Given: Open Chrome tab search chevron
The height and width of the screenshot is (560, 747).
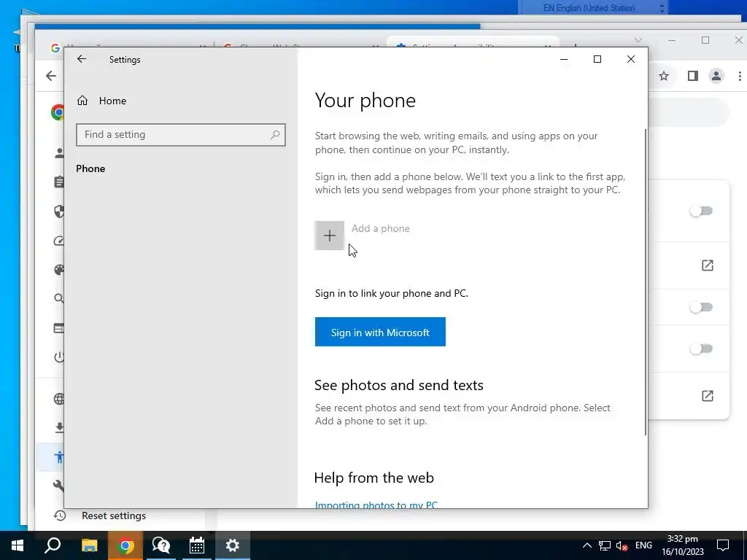Looking at the screenshot, I should pos(638,40).
